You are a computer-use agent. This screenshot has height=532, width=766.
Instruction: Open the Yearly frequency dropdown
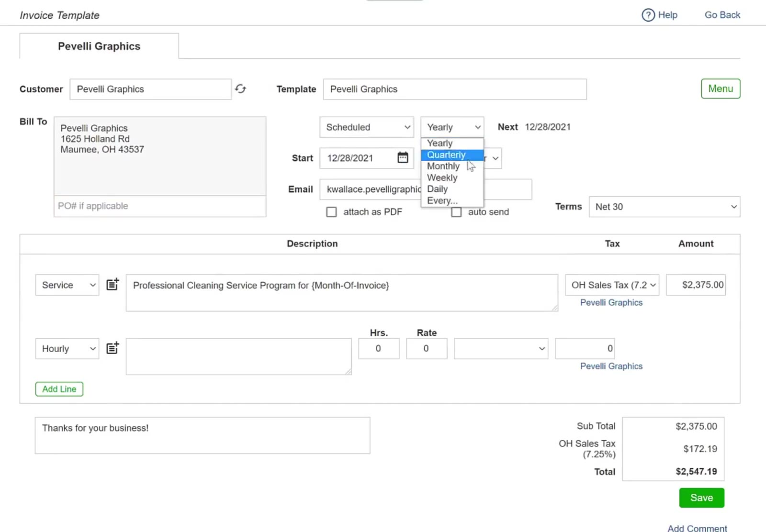452,127
